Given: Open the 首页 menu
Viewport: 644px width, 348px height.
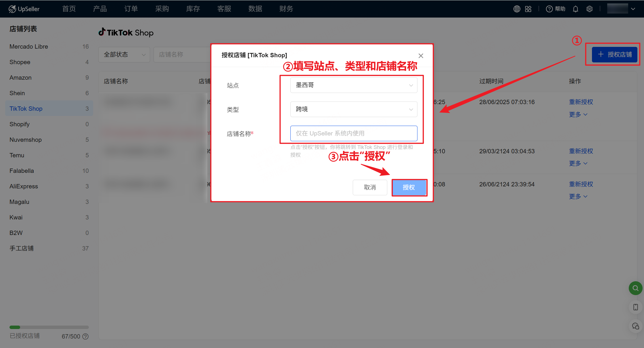Looking at the screenshot, I should coord(69,9).
